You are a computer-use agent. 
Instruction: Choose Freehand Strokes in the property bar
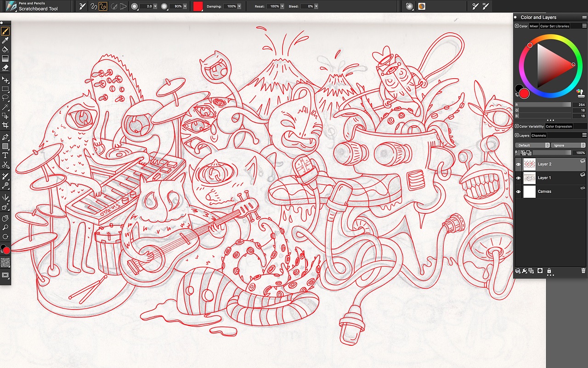93,6
